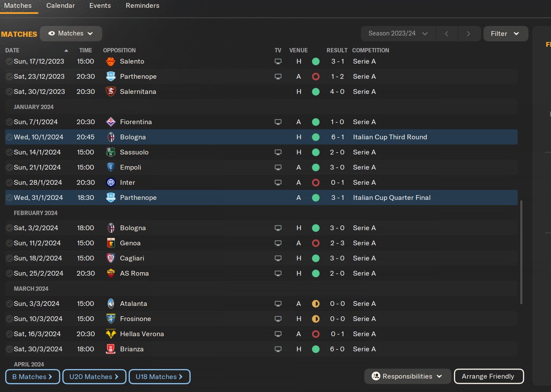Click the Salento club badge icon

tap(110, 61)
